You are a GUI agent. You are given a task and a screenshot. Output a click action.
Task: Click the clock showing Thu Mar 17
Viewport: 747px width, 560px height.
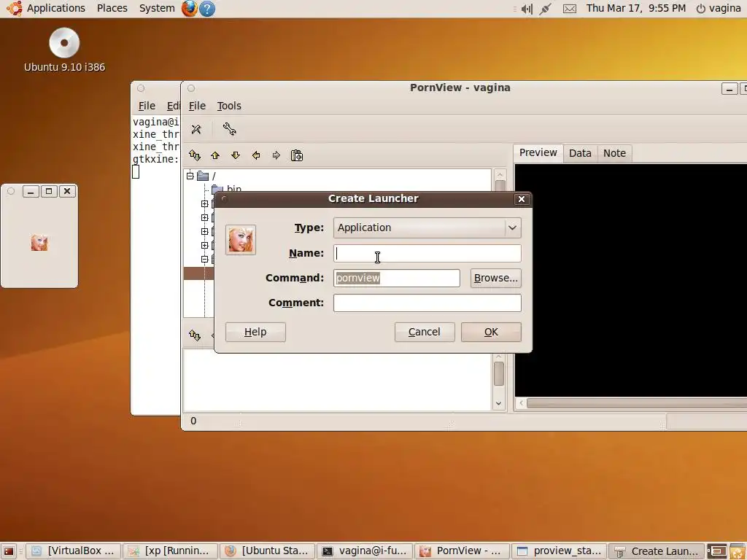tap(636, 8)
